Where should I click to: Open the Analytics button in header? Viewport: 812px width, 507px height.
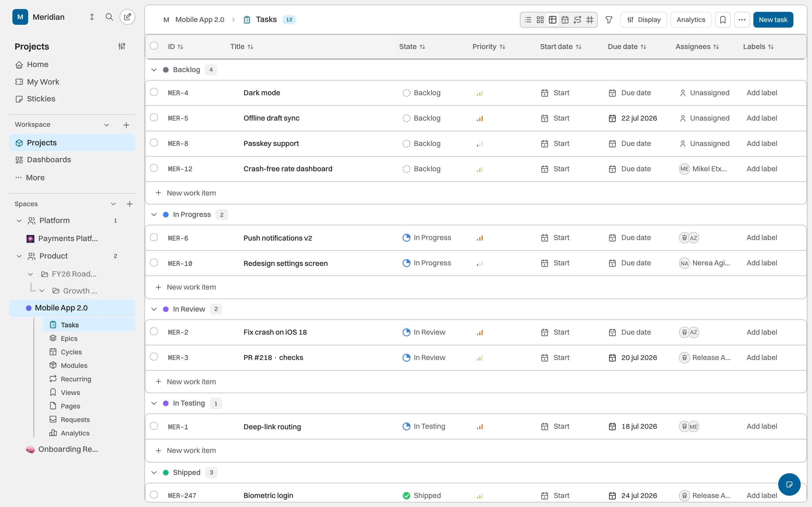(691, 20)
